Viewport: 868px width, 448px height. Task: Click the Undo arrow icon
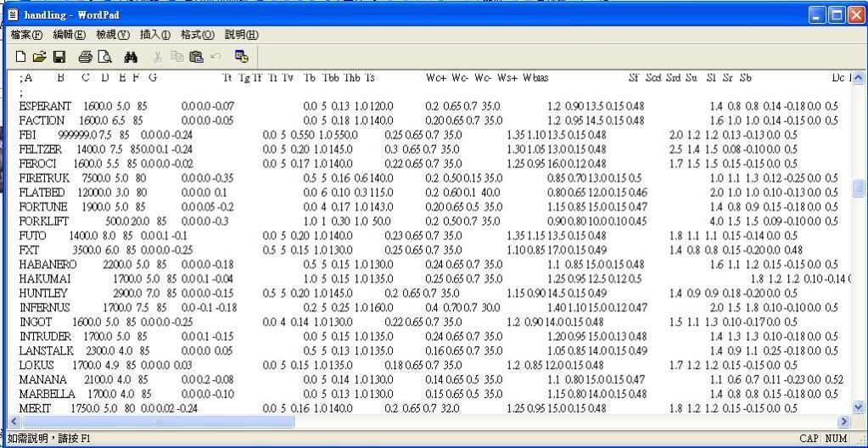pos(216,56)
